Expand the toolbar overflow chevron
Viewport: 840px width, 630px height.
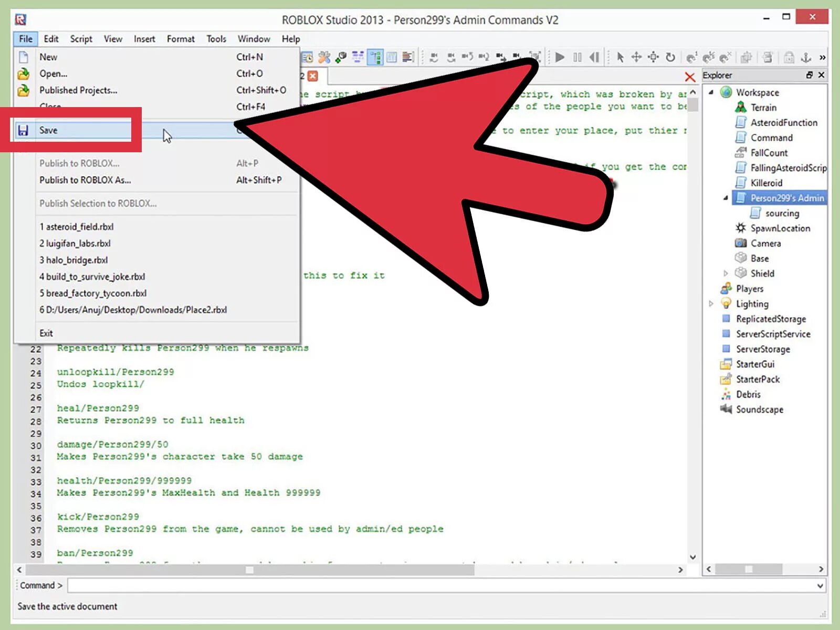pos(822,57)
